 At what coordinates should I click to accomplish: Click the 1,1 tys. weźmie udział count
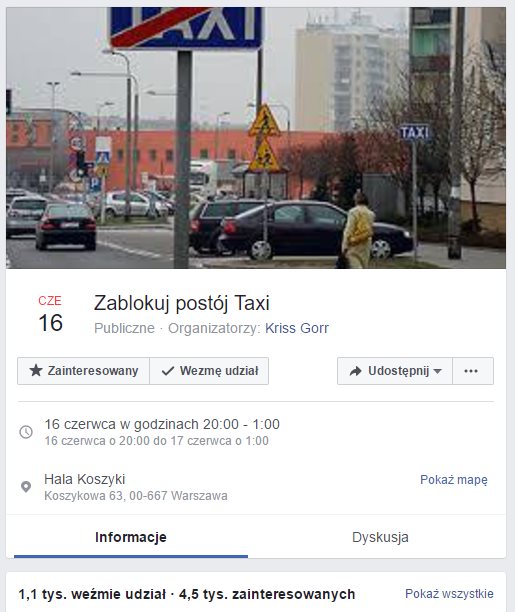tap(92, 594)
